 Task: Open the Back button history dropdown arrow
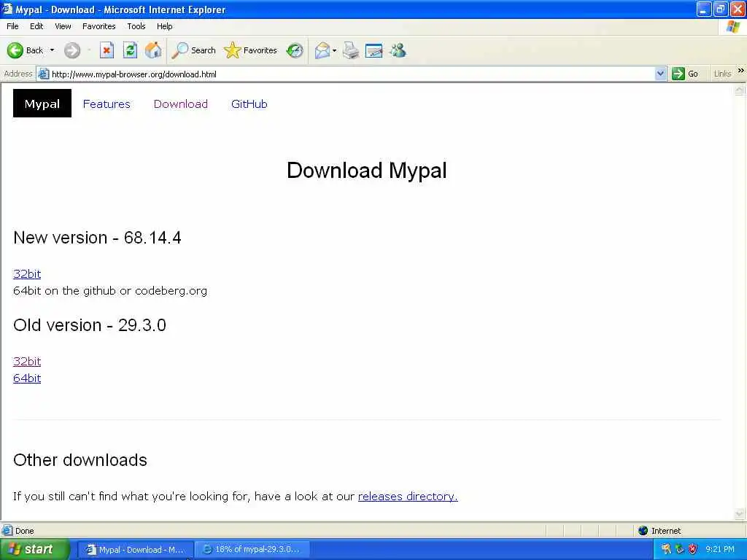[52, 50]
